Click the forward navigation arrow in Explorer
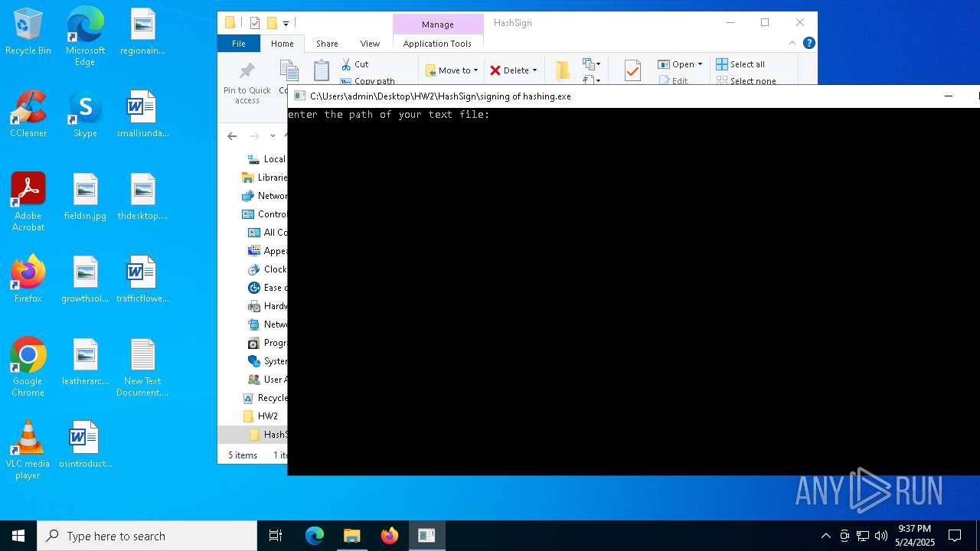Screen dimensions: 980x551 254,136
